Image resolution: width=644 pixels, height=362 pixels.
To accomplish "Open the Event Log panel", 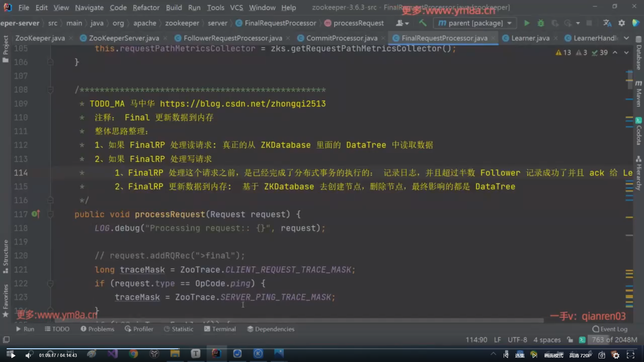I will click(x=610, y=329).
